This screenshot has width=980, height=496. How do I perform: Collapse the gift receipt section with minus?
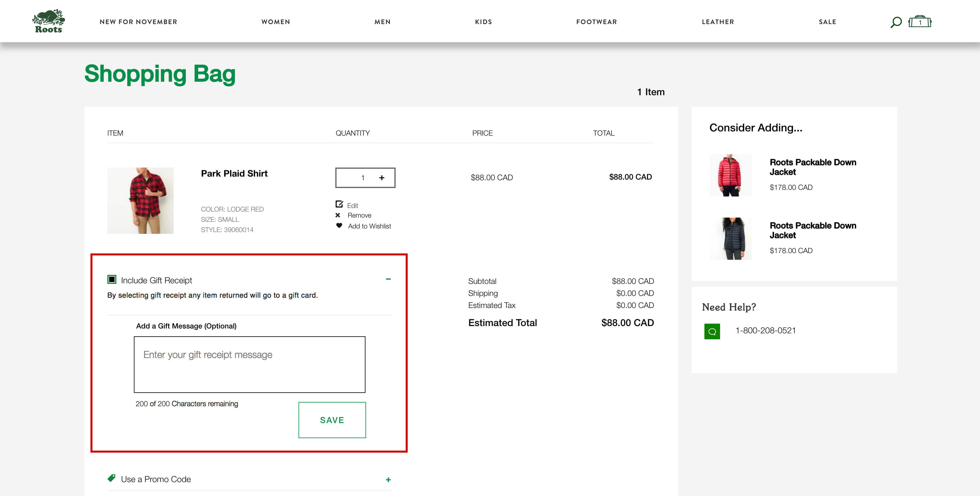click(x=388, y=279)
